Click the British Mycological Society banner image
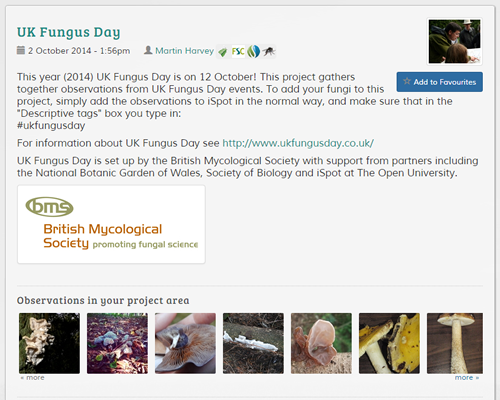 111,224
